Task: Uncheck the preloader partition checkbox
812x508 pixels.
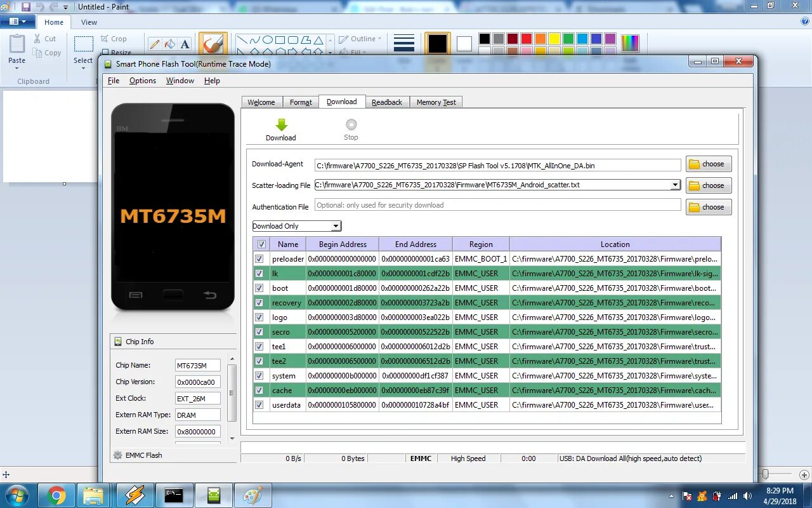Action: (259, 259)
